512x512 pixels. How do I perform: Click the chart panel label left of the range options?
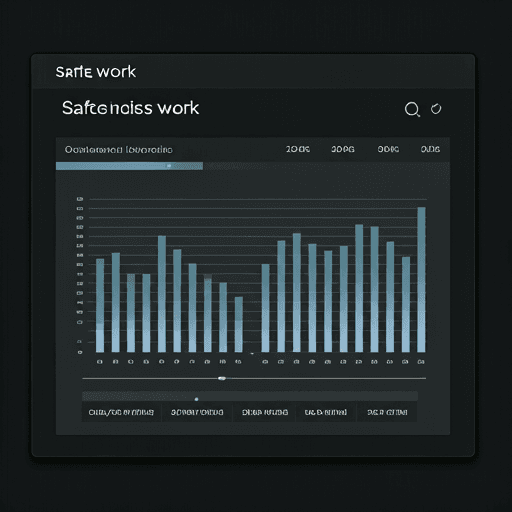click(119, 150)
